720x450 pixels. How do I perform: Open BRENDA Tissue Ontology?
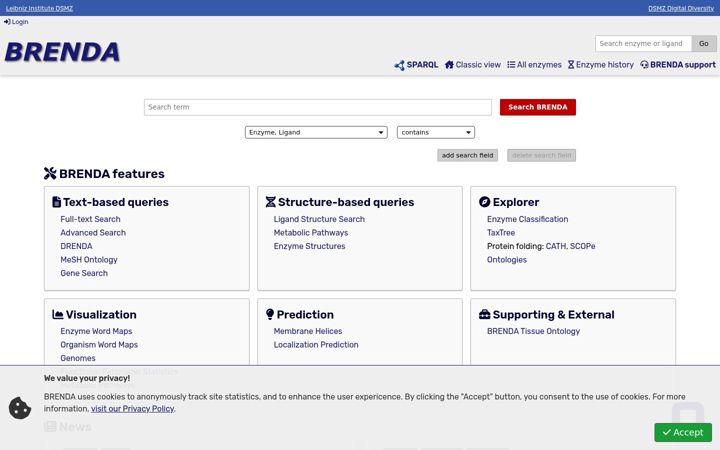(533, 331)
